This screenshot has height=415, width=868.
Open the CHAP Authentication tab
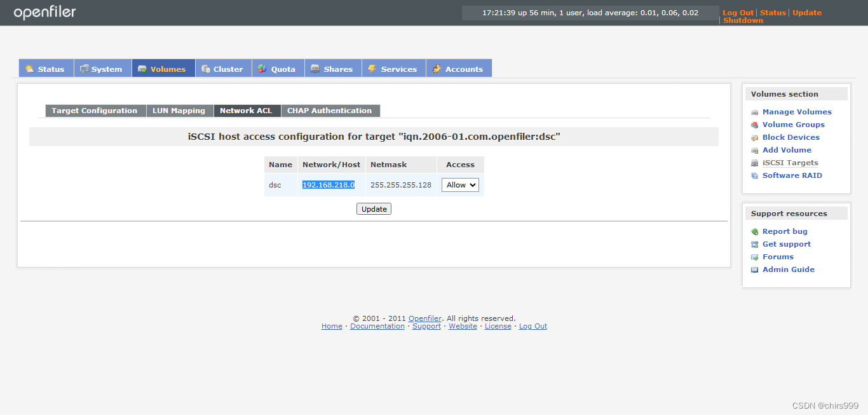click(x=330, y=110)
